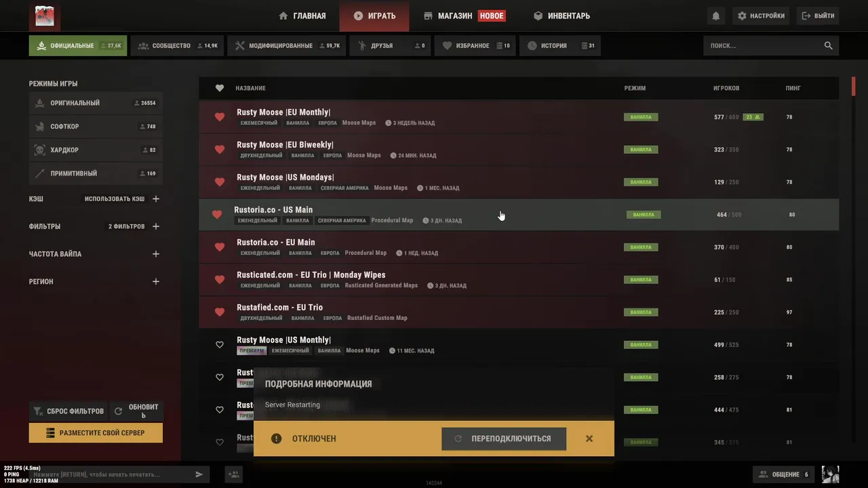Click the heart icon in table header
868x488 pixels.
220,88
